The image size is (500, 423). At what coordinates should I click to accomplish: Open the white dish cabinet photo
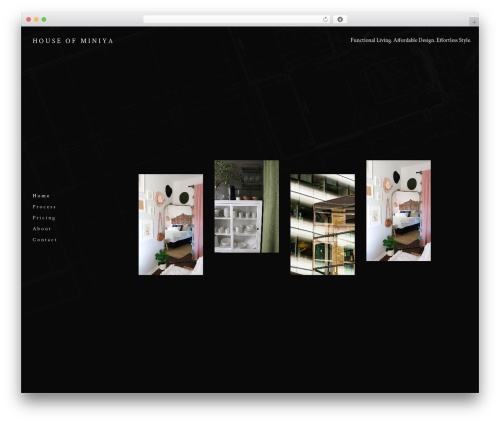coord(247,206)
